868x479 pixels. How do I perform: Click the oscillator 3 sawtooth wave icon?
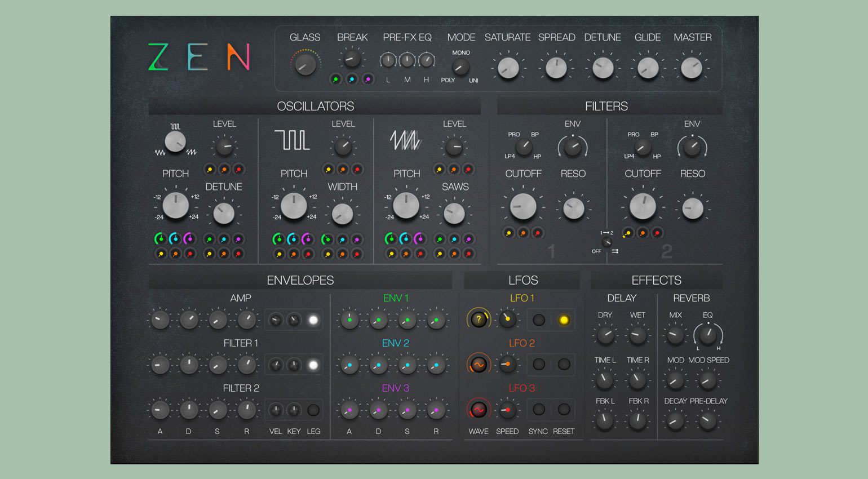[x=405, y=140]
